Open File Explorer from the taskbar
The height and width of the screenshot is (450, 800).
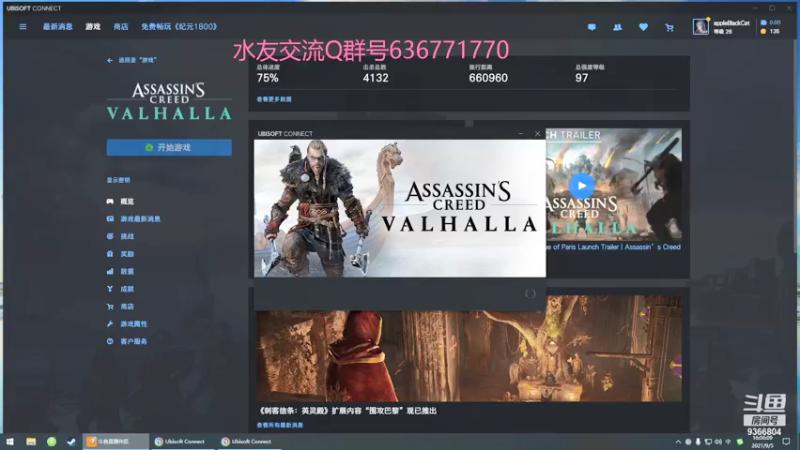pyautogui.click(x=31, y=441)
